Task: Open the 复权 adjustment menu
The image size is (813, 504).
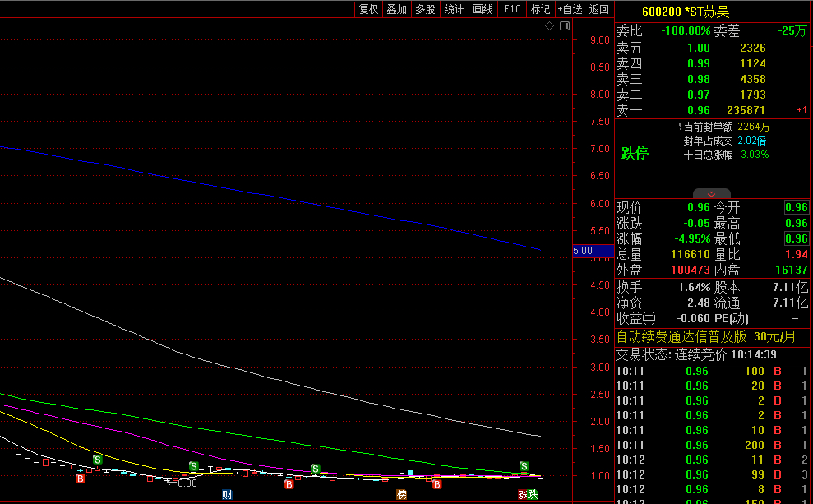Action: [368, 9]
